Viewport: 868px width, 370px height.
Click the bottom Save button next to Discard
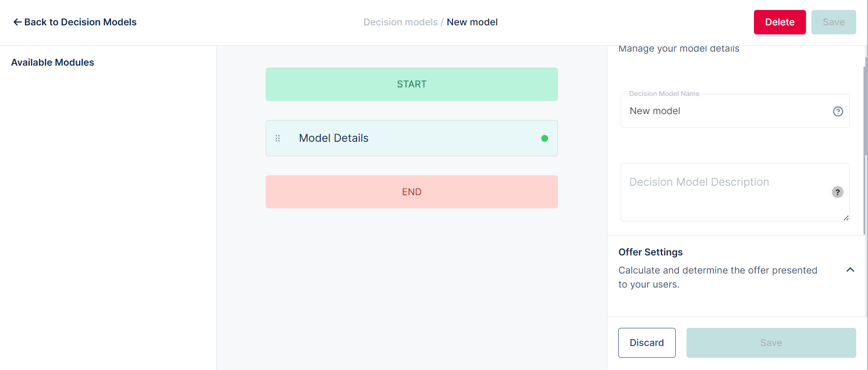click(771, 343)
